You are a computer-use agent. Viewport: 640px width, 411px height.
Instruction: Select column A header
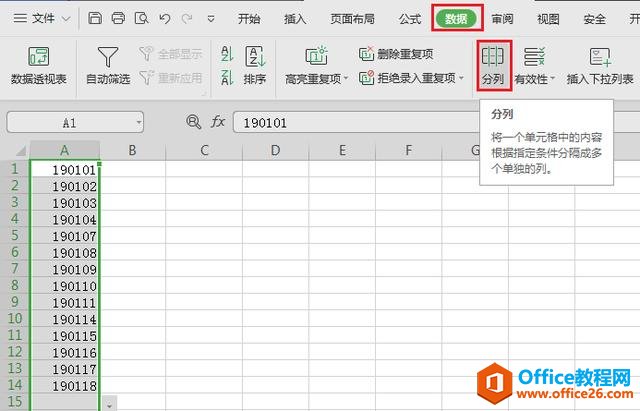pyautogui.click(x=65, y=150)
